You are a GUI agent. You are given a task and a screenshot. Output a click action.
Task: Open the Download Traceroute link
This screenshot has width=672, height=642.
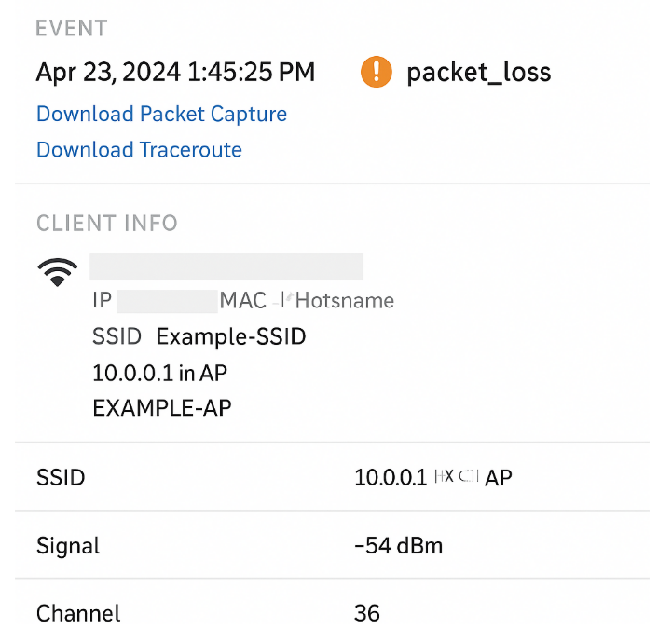pos(139,150)
